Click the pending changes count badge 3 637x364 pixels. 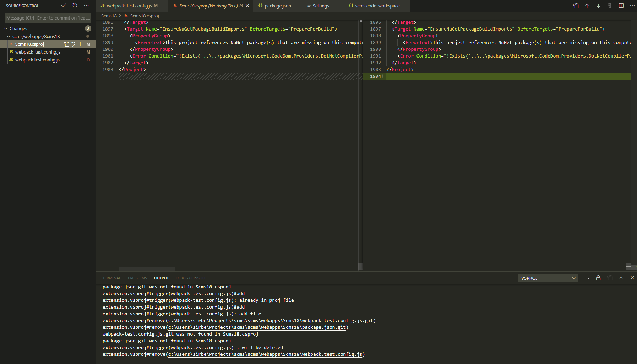(88, 28)
